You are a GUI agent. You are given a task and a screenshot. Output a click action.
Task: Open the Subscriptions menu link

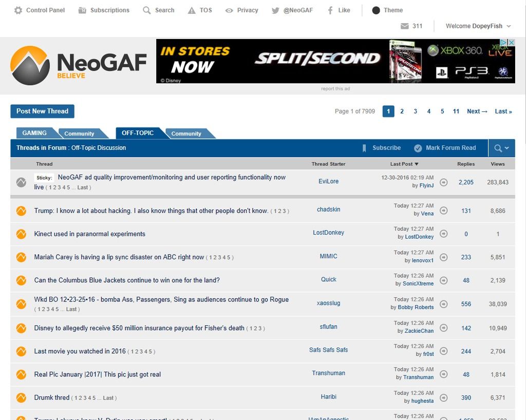[110, 10]
